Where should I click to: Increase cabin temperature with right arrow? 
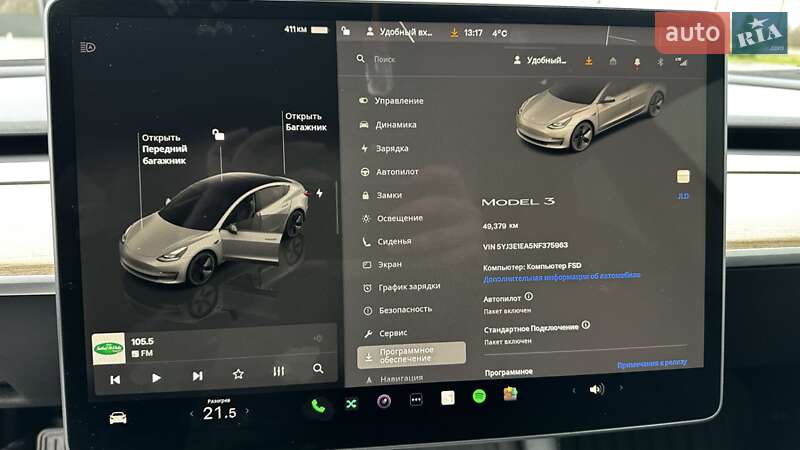tap(247, 411)
